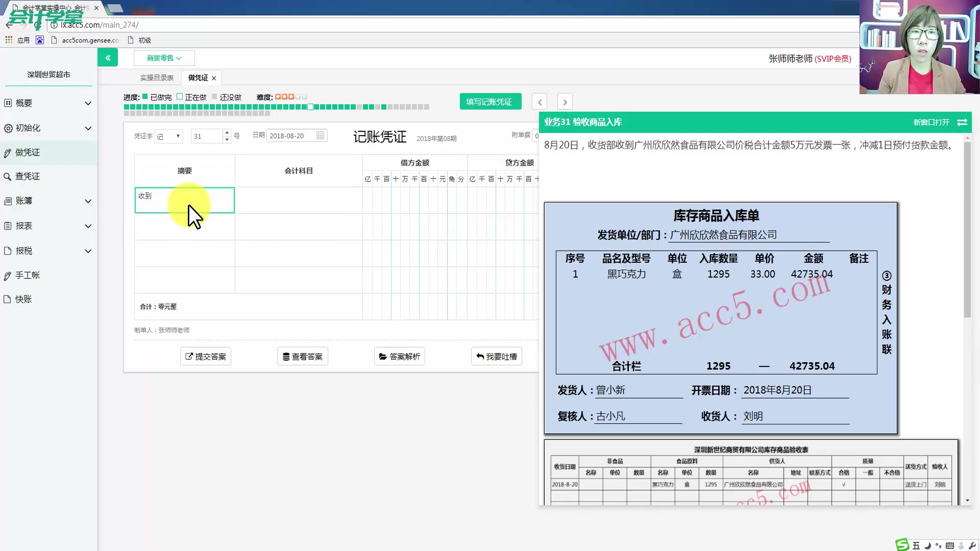
Task: Click the Sogou input wrench icon in tray
Action: click(973, 545)
